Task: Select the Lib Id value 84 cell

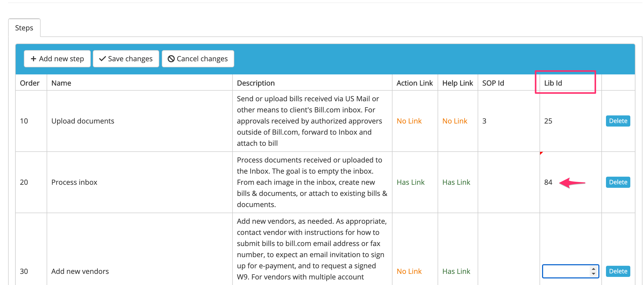Action: [x=548, y=182]
